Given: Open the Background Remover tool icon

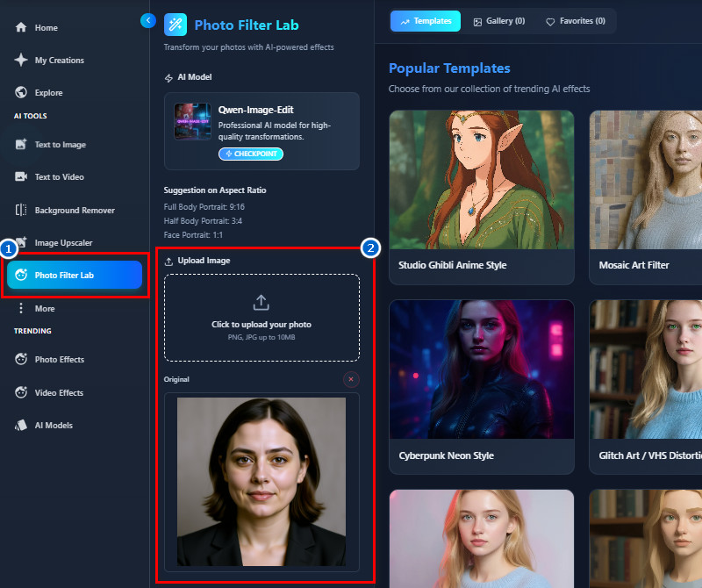Looking at the screenshot, I should (x=21, y=211).
